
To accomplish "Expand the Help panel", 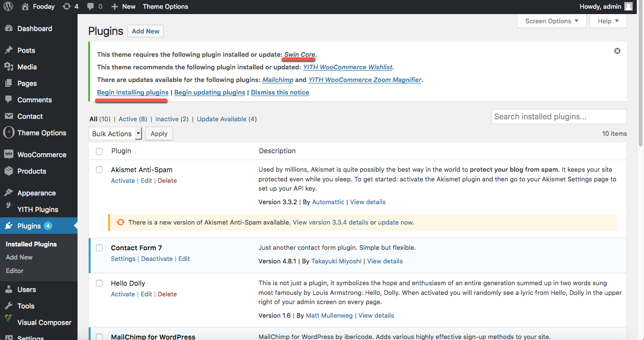I will click(x=608, y=21).
